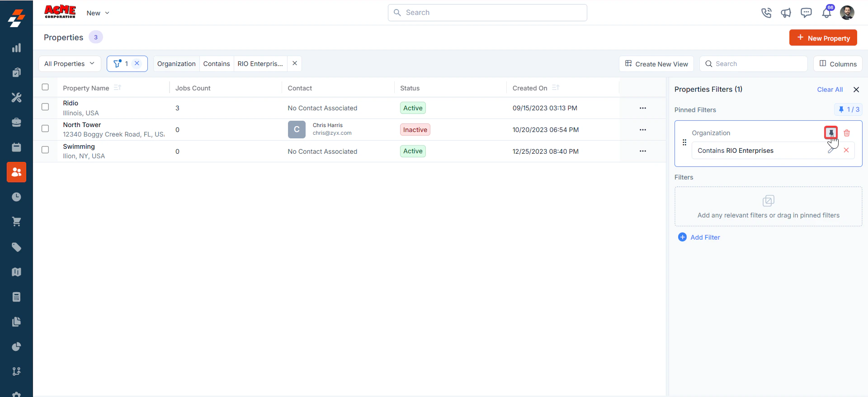Open the North Tower property name
Screen dimensions: 868x397
coord(82,125)
